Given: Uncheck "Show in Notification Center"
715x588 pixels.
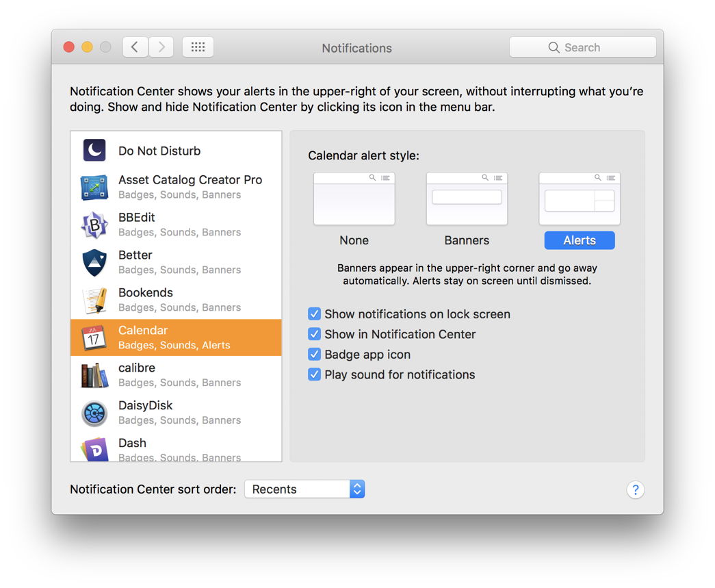Looking at the screenshot, I should point(314,334).
